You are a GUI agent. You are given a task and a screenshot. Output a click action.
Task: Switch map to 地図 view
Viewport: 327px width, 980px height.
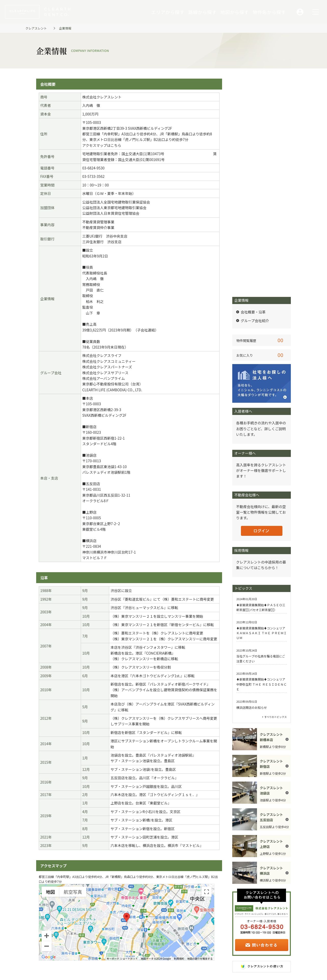pos(50,892)
